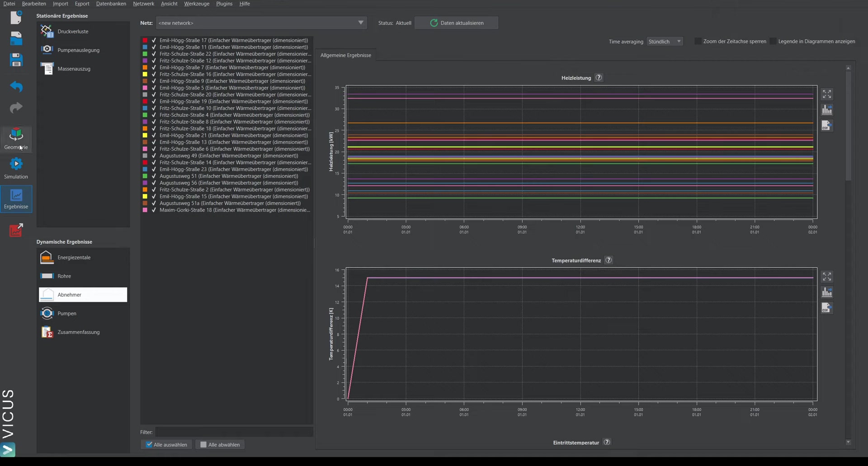Viewport: 868px width, 466px height.
Task: Click Alle auswählen button
Action: pos(166,445)
